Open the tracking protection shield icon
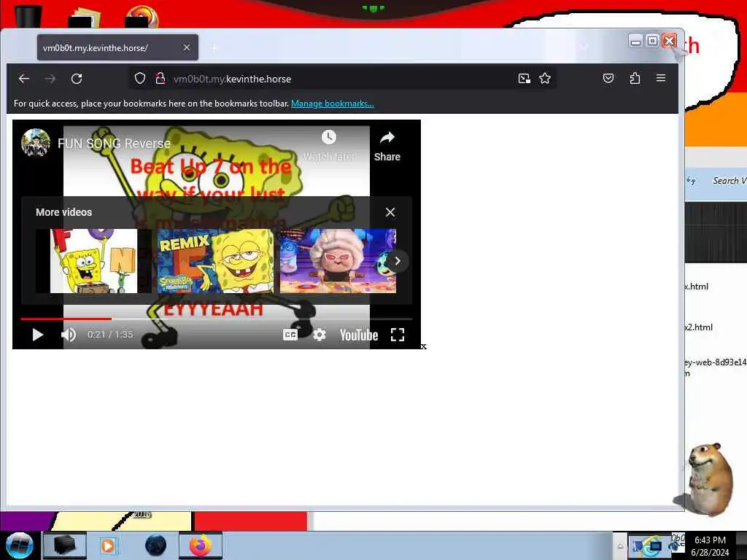This screenshot has height=560, width=747. coord(139,79)
